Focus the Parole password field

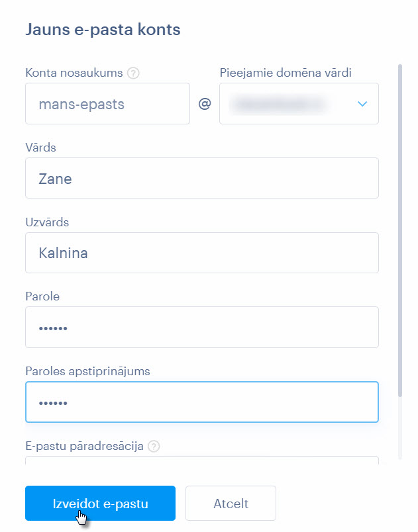pyautogui.click(x=202, y=328)
